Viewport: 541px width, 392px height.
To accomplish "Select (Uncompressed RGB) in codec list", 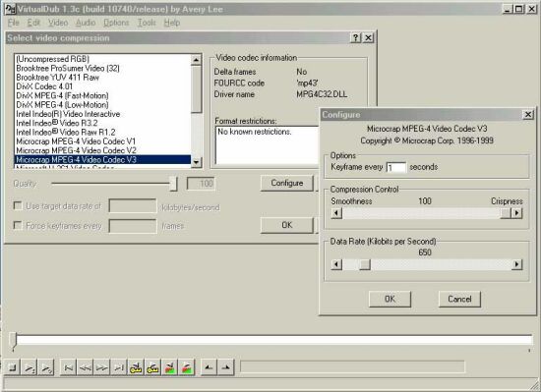I will 103,59.
